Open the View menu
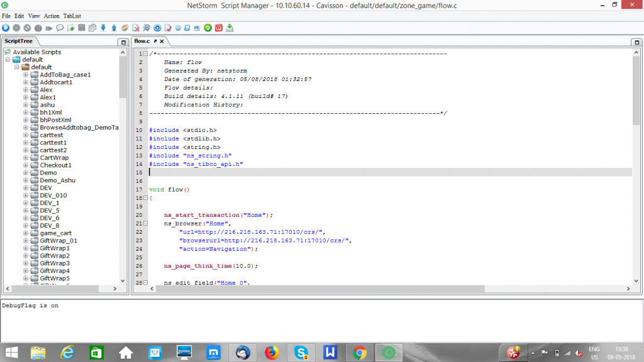 [x=34, y=16]
